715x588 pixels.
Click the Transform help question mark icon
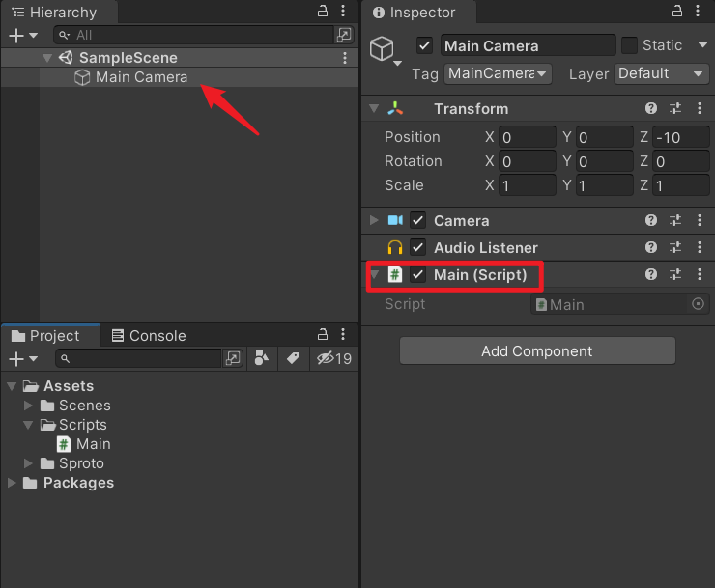coord(651,109)
